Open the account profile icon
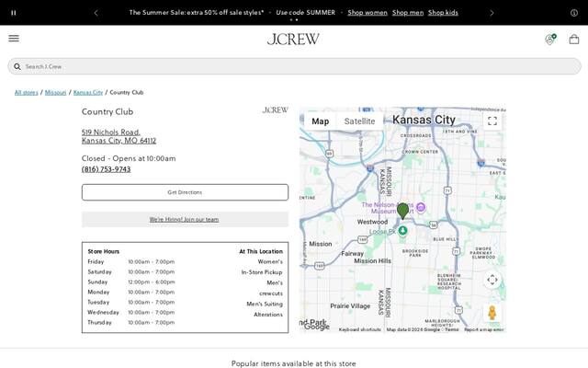Screen dimensions: 588x368 [550, 39]
